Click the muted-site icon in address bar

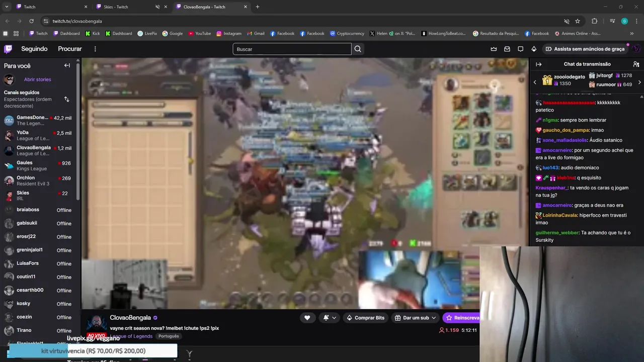point(567,21)
